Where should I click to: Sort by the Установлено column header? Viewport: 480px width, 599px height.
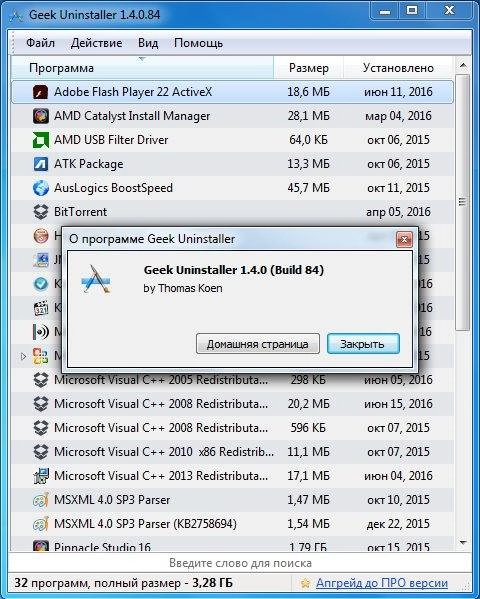point(398,68)
